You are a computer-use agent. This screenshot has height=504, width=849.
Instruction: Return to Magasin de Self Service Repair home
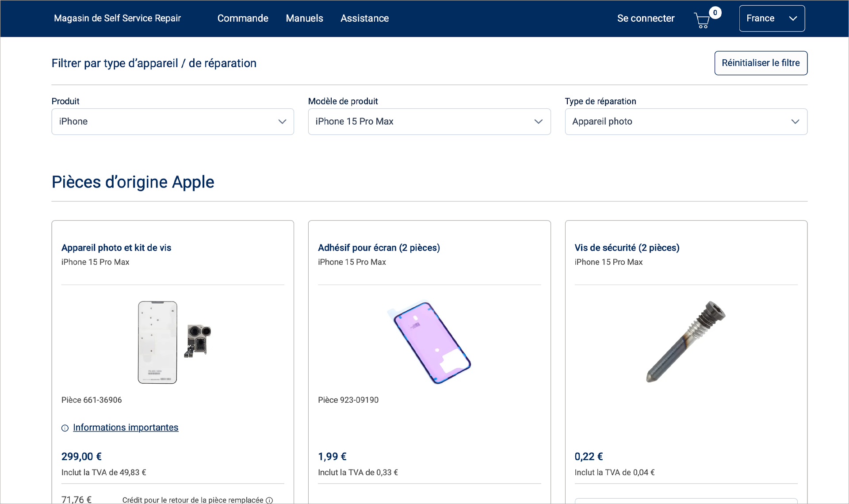pyautogui.click(x=117, y=18)
